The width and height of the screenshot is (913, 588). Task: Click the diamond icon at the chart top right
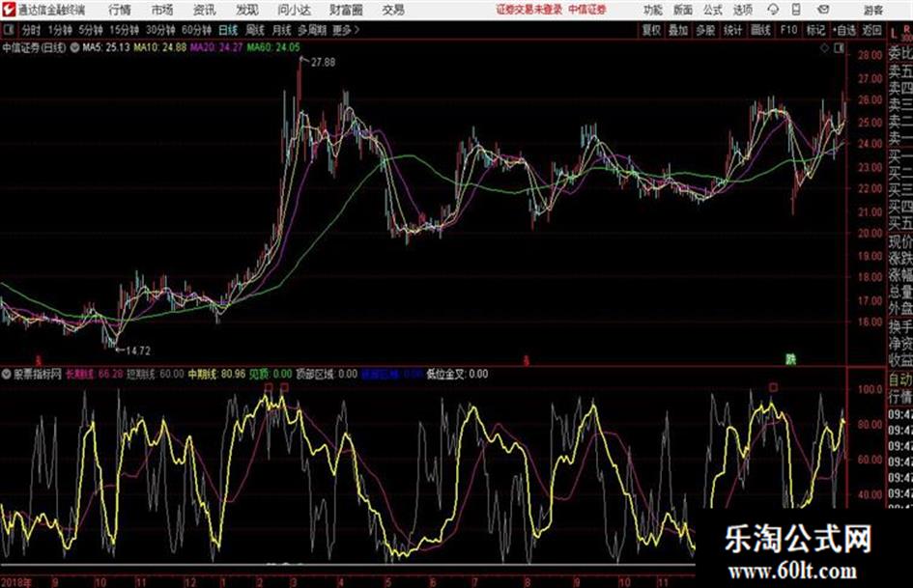point(824,48)
